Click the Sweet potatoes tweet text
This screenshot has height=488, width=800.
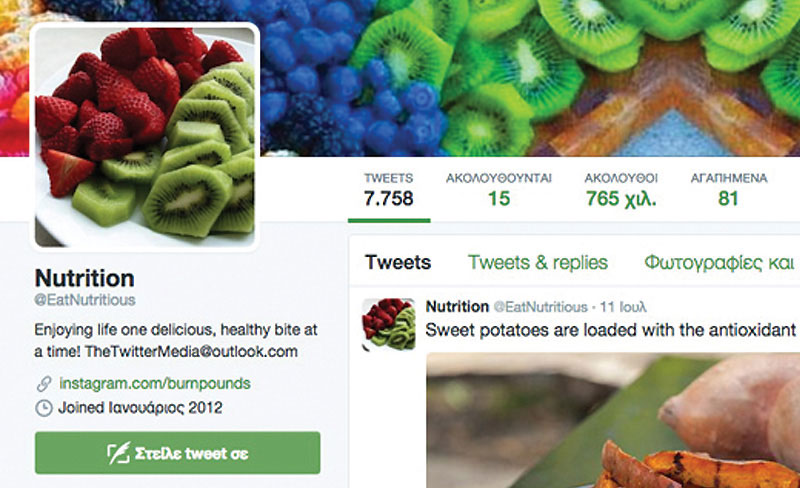[x=611, y=330]
